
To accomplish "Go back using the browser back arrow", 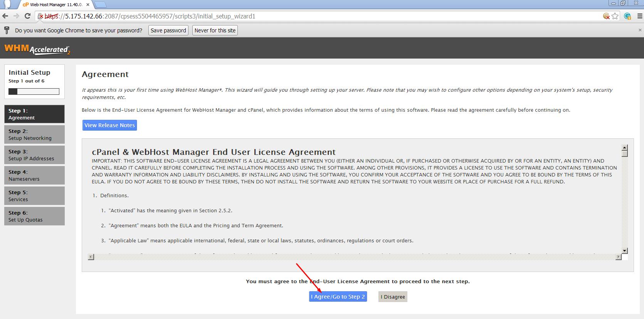I will click(x=5, y=16).
